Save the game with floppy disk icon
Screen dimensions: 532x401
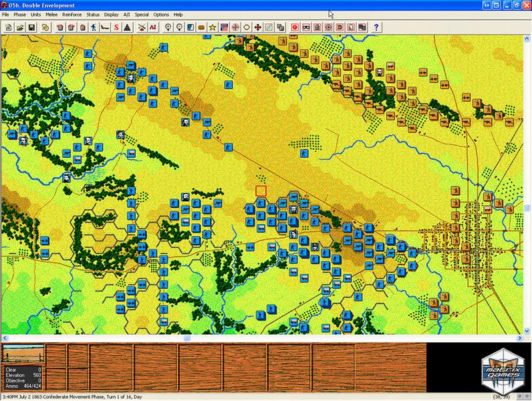point(31,27)
